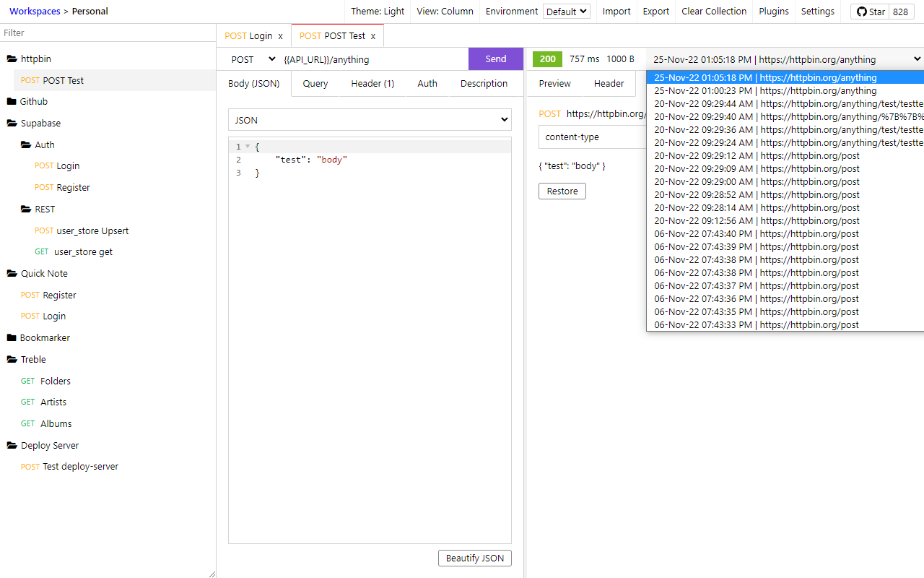Close the POST Test tab
924x578 pixels.
373,36
